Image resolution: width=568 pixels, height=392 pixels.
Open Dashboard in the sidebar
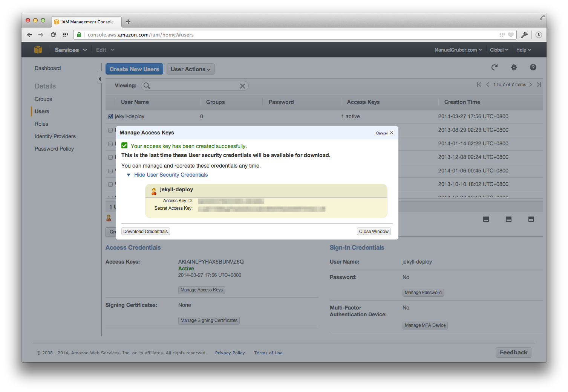(x=47, y=68)
